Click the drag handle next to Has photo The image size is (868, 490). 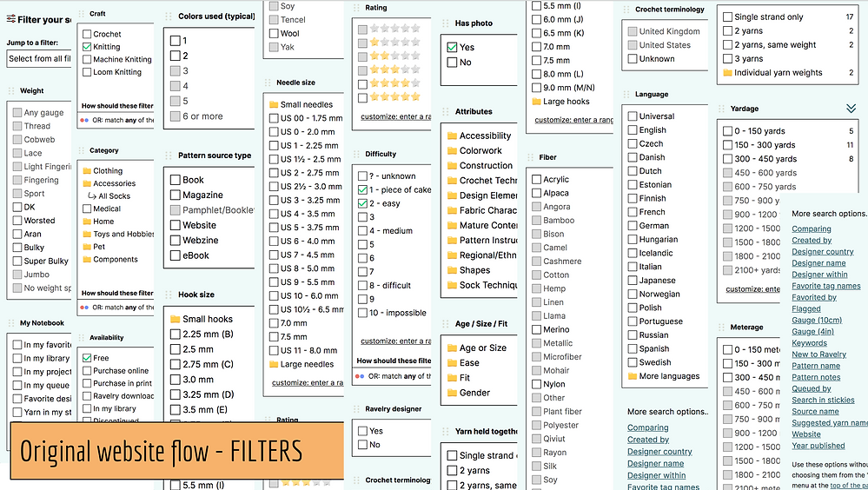click(445, 23)
